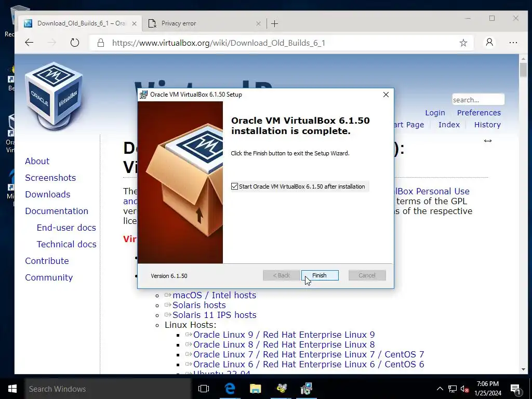Click the browser address bar URL
This screenshot has width=532, height=399.
[219, 43]
